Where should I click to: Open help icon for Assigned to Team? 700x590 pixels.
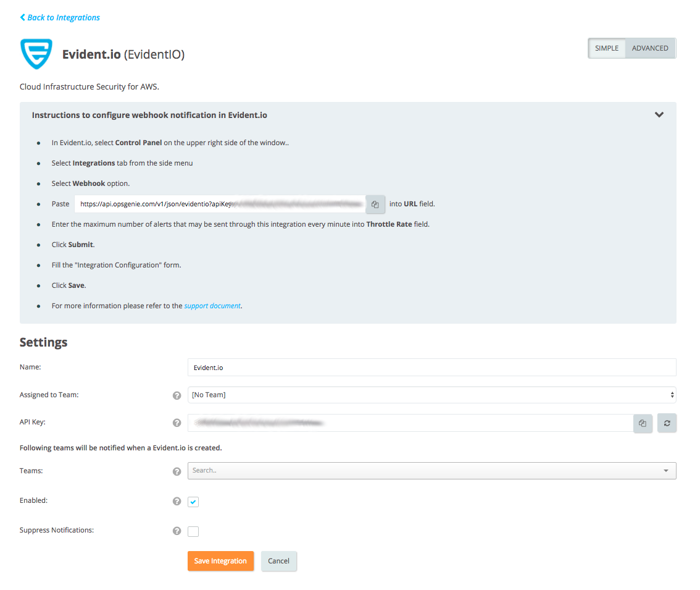click(177, 395)
